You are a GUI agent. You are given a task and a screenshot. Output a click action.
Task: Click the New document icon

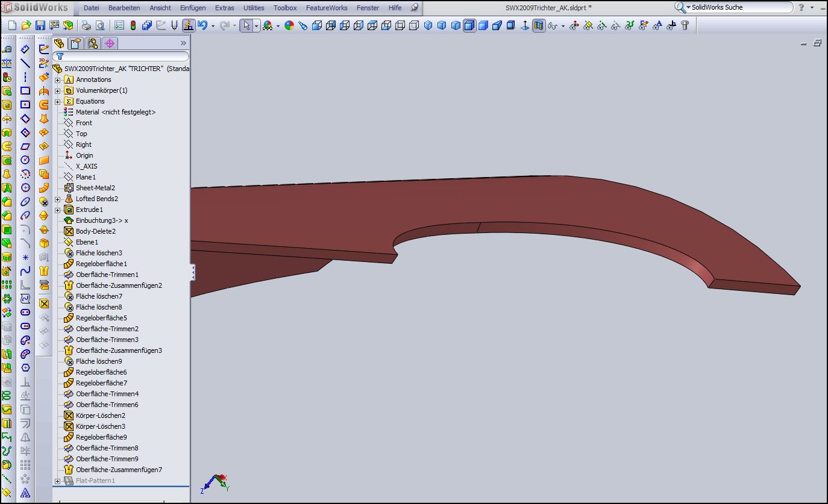pos(12,26)
